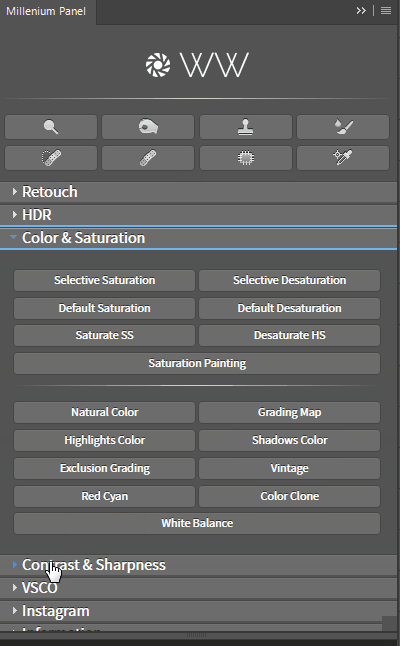Screen dimensions: 400x646
Task: Select the color sampler eyedropper icon
Action: [343, 158]
